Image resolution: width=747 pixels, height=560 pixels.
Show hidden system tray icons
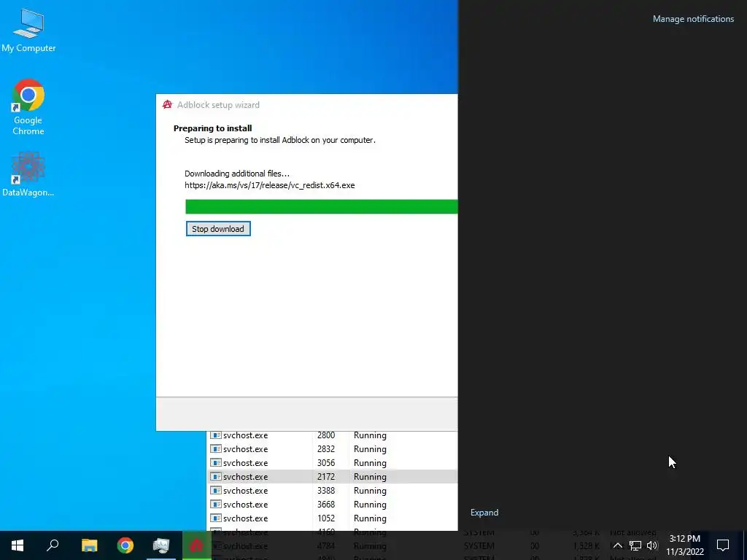[617, 545]
